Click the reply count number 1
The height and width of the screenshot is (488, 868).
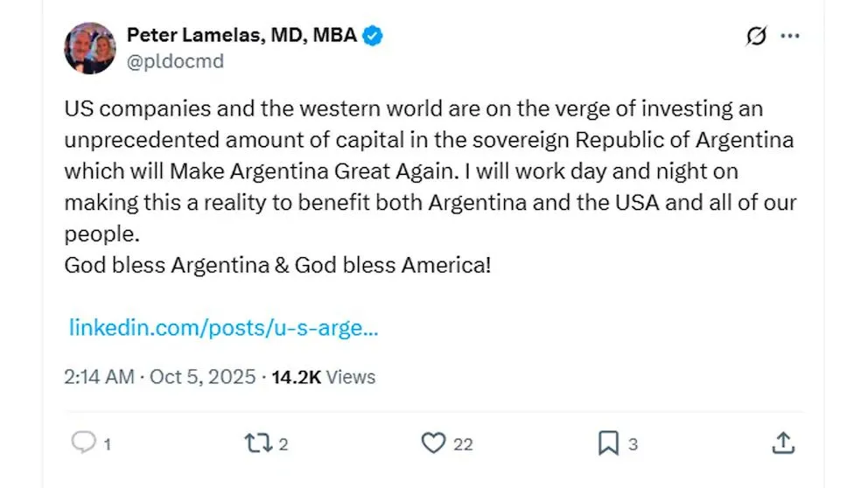click(107, 444)
